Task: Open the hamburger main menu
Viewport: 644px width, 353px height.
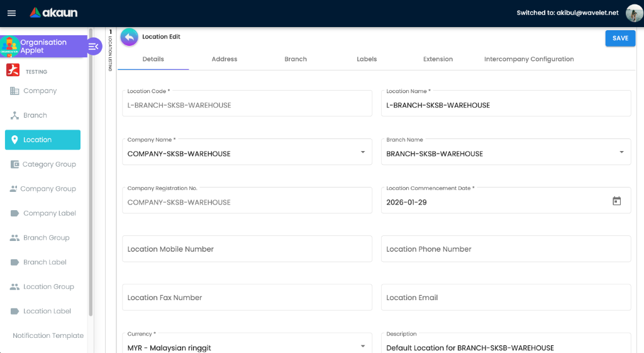Action: pyautogui.click(x=11, y=13)
